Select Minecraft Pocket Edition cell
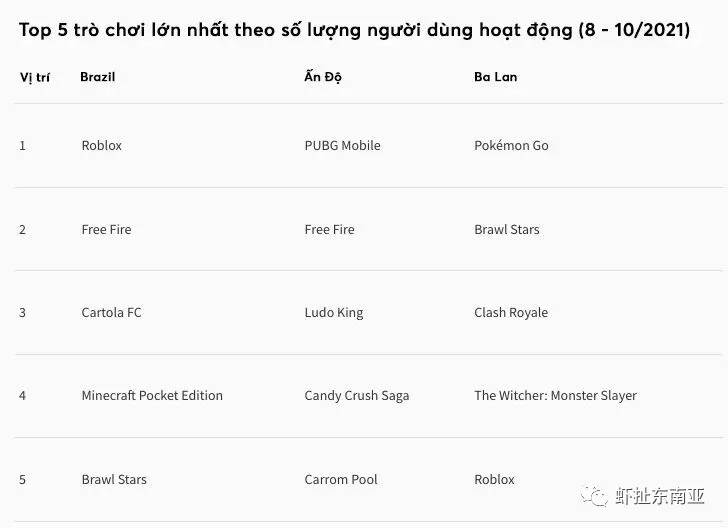Viewport: 728px width, 528px height. pyautogui.click(x=152, y=396)
